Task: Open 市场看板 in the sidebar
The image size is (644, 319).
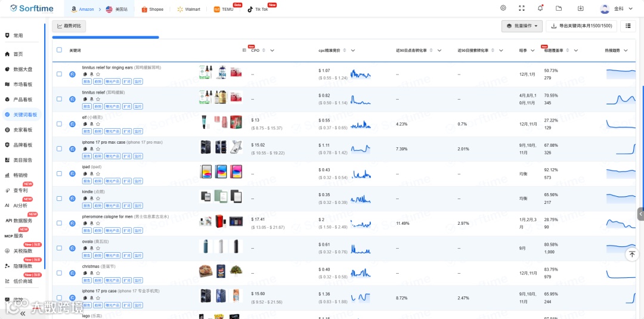Action: [23, 84]
